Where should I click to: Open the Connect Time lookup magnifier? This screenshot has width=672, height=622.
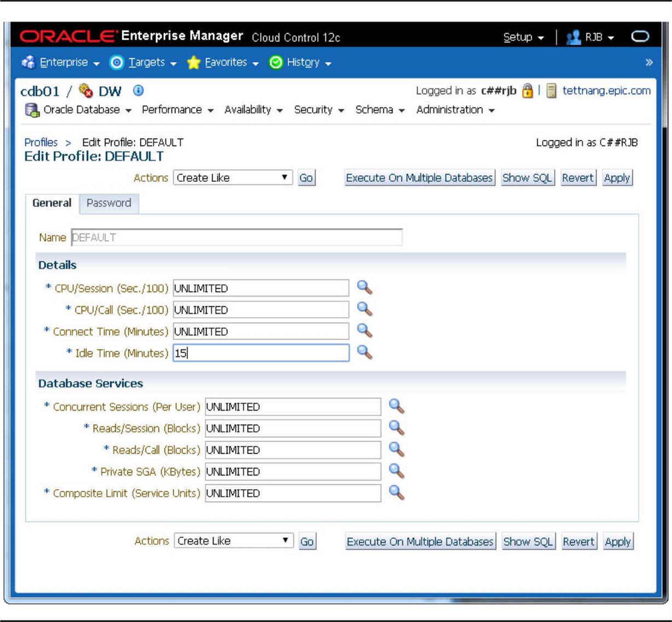[x=364, y=331]
